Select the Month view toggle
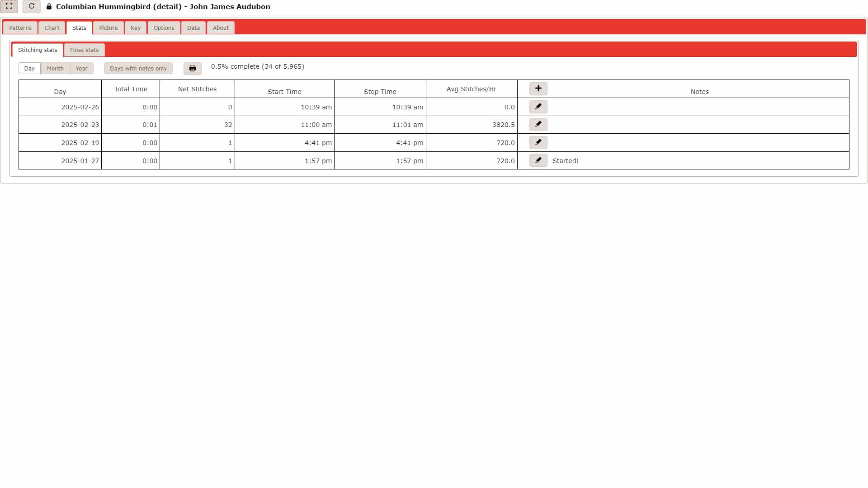This screenshot has width=868, height=488. (x=55, y=68)
